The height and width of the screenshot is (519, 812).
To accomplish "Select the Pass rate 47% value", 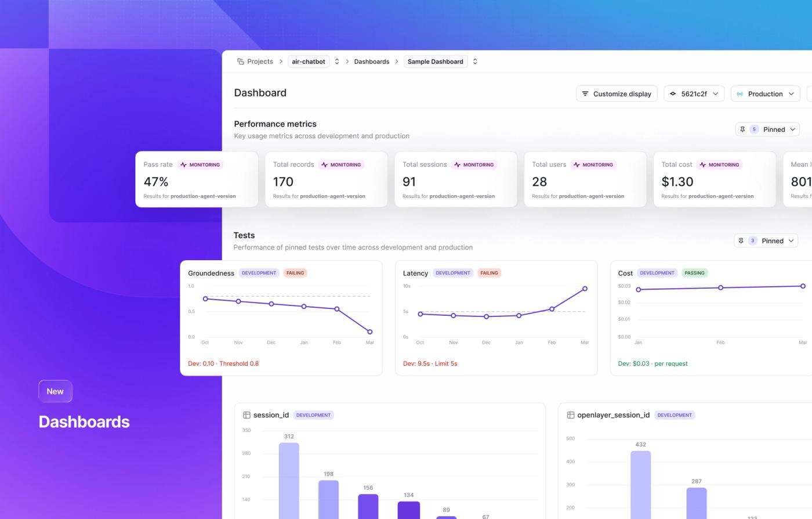I will 156,182.
